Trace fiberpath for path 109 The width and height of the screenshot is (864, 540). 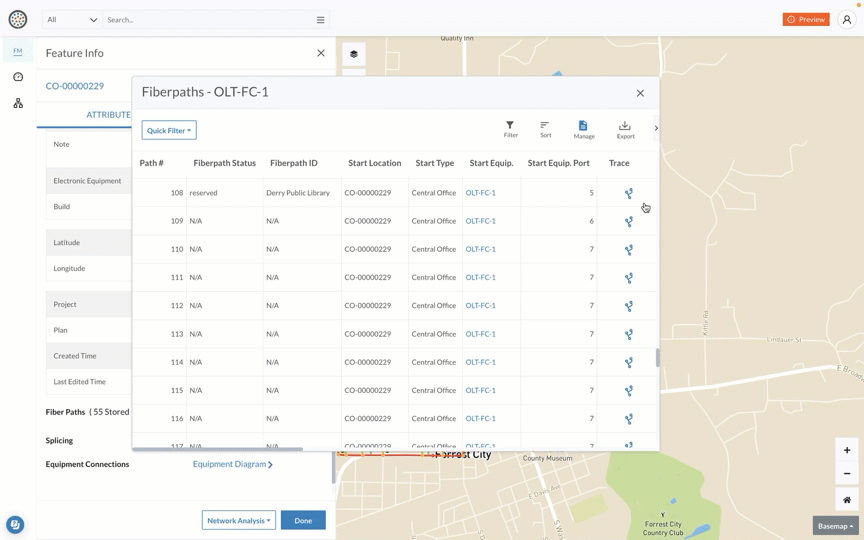[628, 222]
